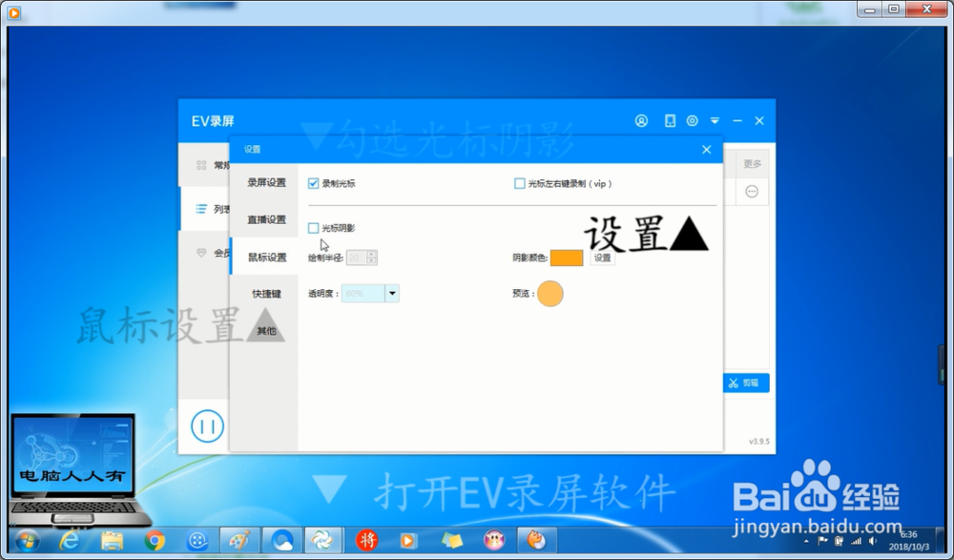The width and height of the screenshot is (954, 560).
Task: Open settings gear icon in EV录屏 header
Action: (693, 120)
